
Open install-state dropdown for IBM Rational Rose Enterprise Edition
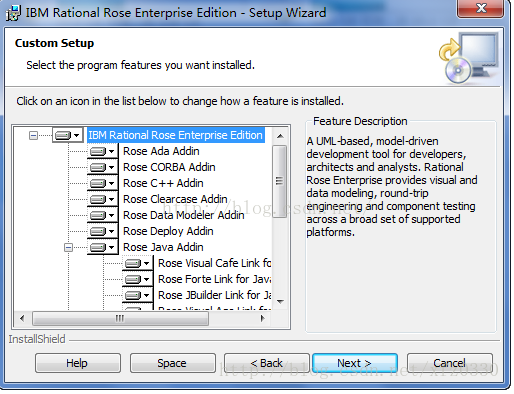(x=68, y=135)
